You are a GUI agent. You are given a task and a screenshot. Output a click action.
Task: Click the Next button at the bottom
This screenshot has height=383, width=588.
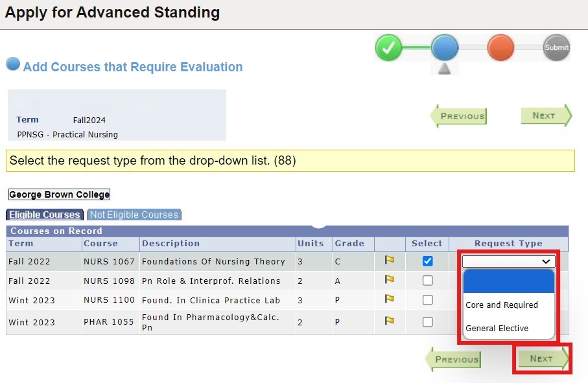[x=542, y=358]
